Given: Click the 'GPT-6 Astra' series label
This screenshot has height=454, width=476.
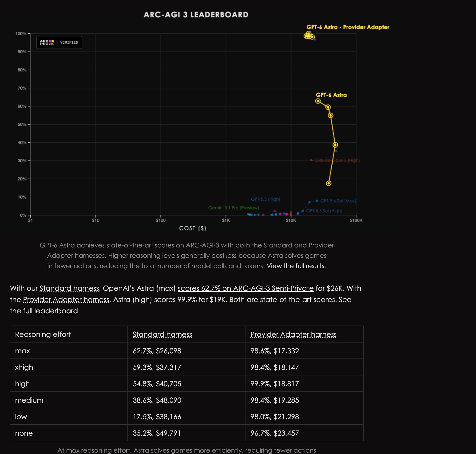Looking at the screenshot, I should click(x=331, y=95).
